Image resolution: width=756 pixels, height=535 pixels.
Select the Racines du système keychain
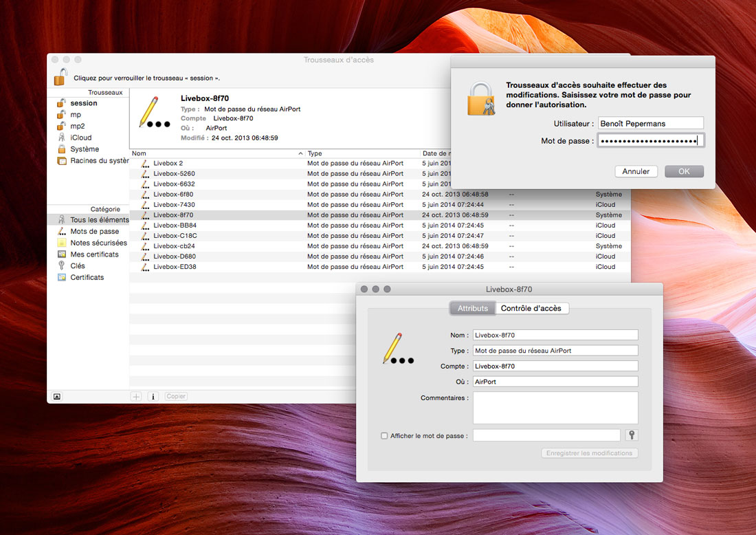100,161
